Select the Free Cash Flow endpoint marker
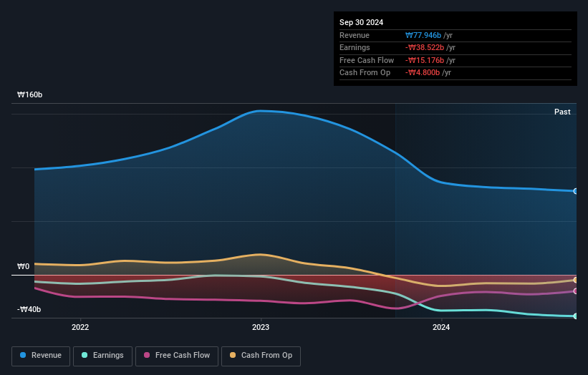 tap(576, 291)
